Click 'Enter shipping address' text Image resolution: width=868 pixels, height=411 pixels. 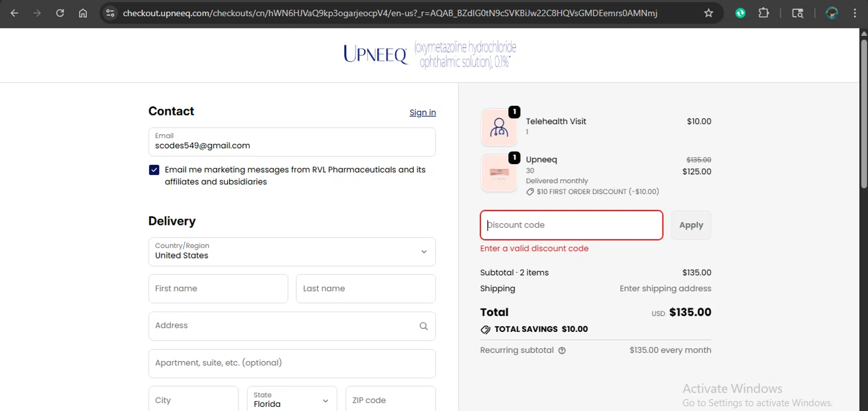point(665,288)
